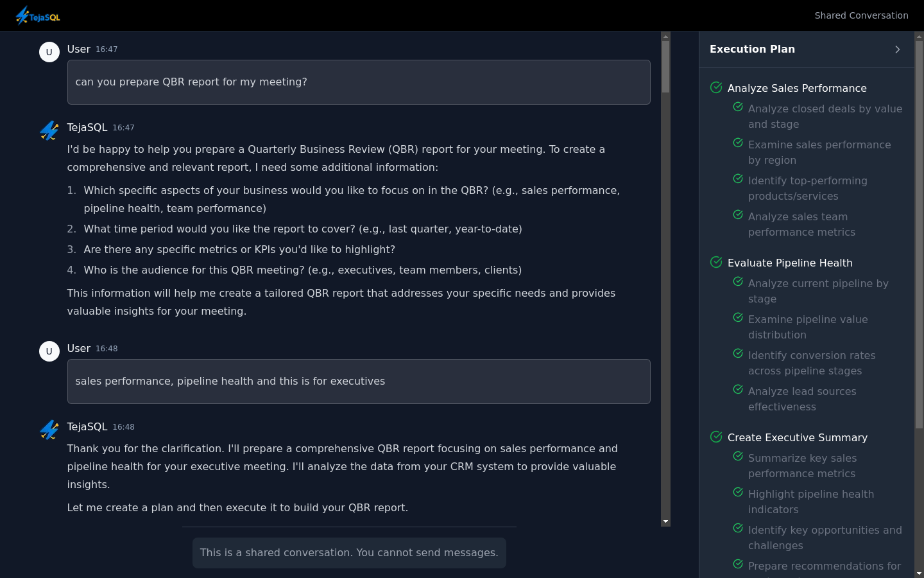Click the TejaSQL avatar at 16:48

[x=49, y=430]
